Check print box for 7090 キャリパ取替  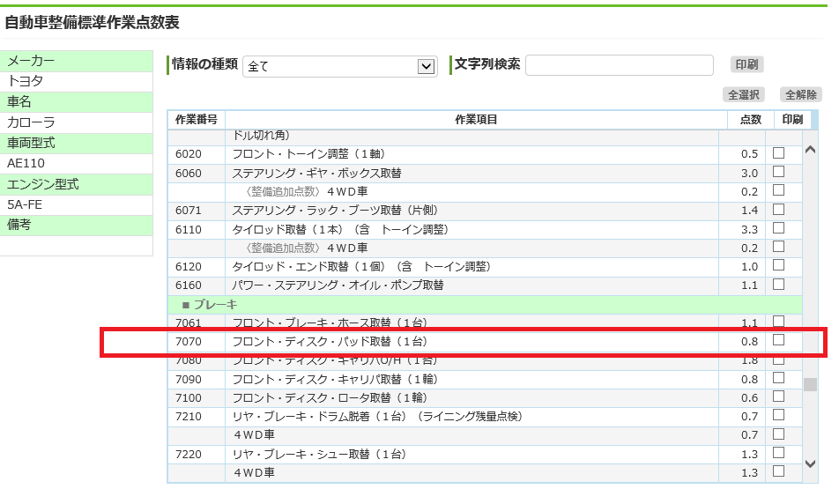pos(778,378)
